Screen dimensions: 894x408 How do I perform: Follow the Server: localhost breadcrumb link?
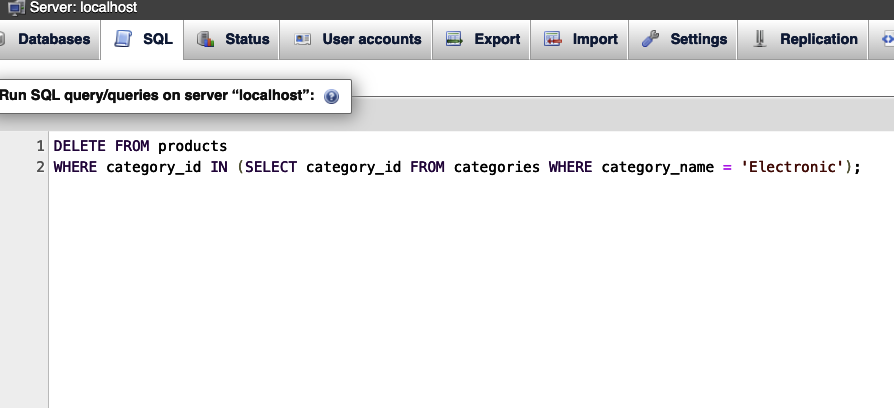click(84, 7)
